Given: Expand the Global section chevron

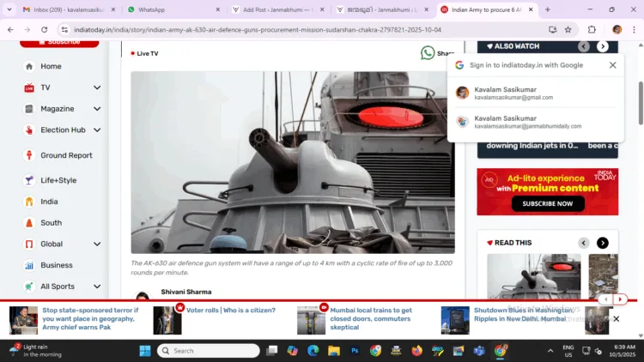Looking at the screenshot, I should click(97, 244).
